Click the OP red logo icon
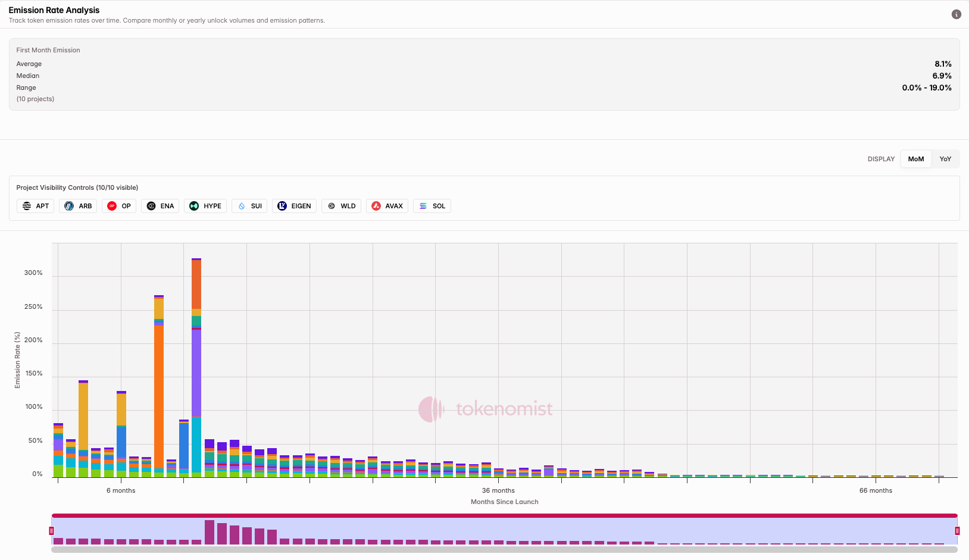The height and width of the screenshot is (560, 969). pos(112,206)
